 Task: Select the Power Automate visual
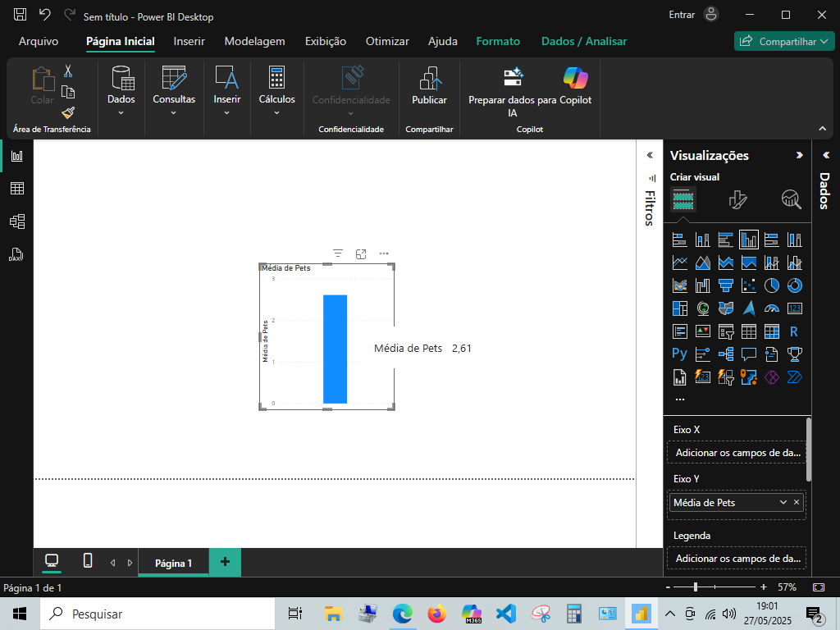click(x=794, y=377)
